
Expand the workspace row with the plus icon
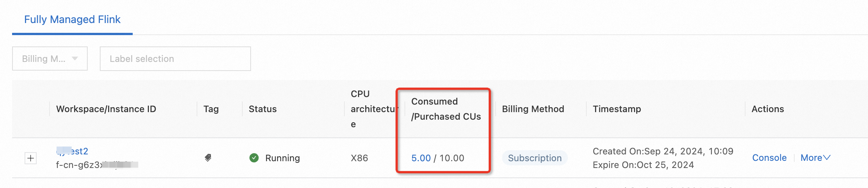pyautogui.click(x=31, y=158)
